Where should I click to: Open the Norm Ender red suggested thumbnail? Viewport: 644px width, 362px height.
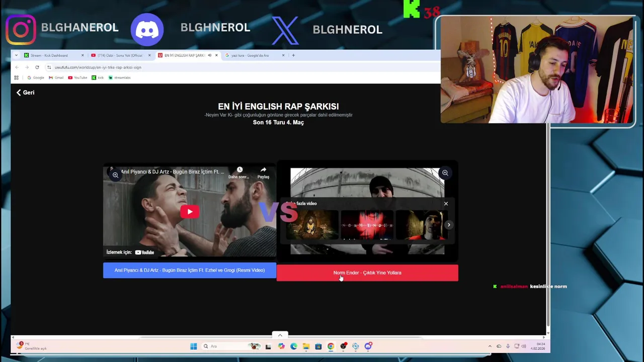click(367, 225)
